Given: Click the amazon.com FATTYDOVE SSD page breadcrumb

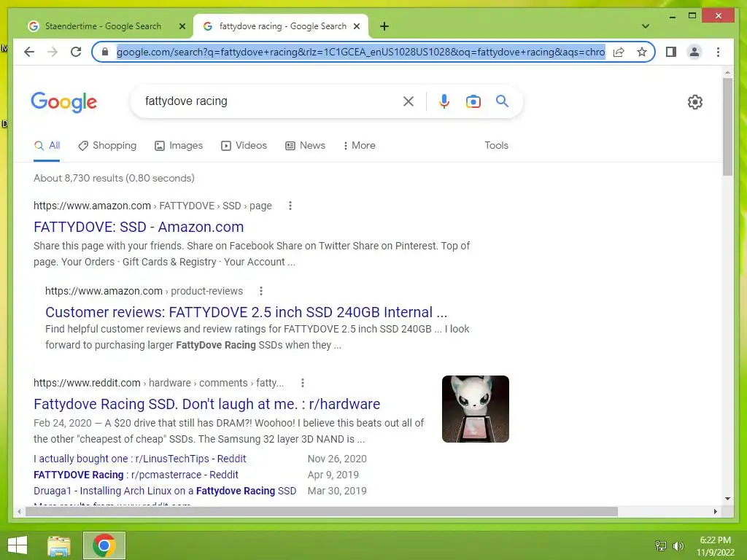Looking at the screenshot, I should click(x=152, y=206).
